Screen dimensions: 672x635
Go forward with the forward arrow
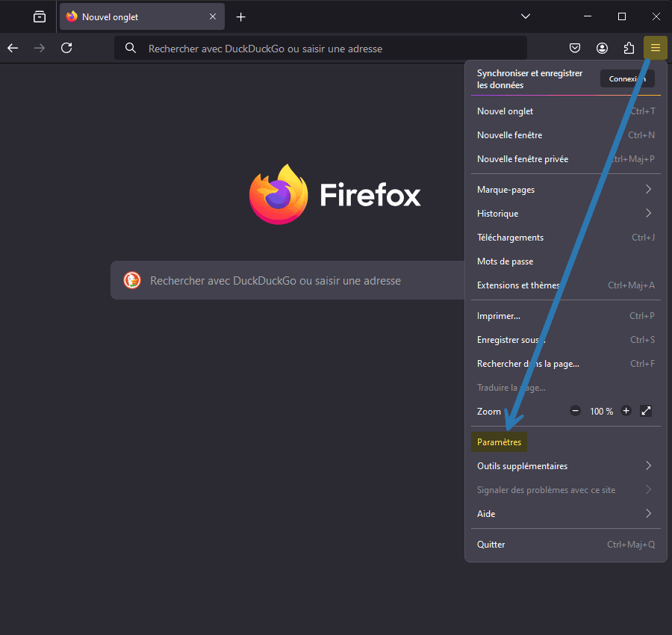tap(40, 48)
